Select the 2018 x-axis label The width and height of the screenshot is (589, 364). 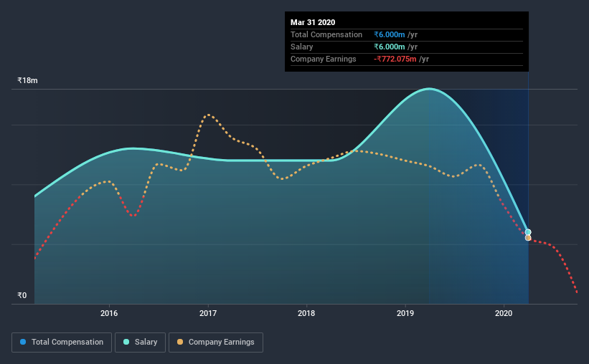click(306, 313)
